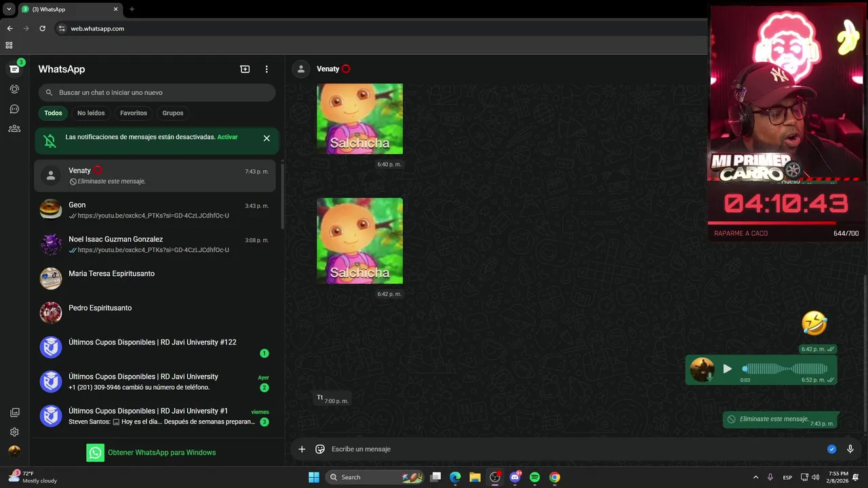The width and height of the screenshot is (868, 488).
Task: Open Discord from the taskbar
Action: pyautogui.click(x=515, y=477)
